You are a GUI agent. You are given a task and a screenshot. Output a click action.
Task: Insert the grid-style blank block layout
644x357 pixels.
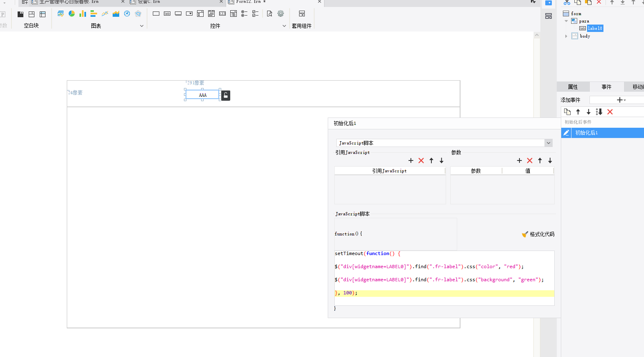pyautogui.click(x=43, y=14)
